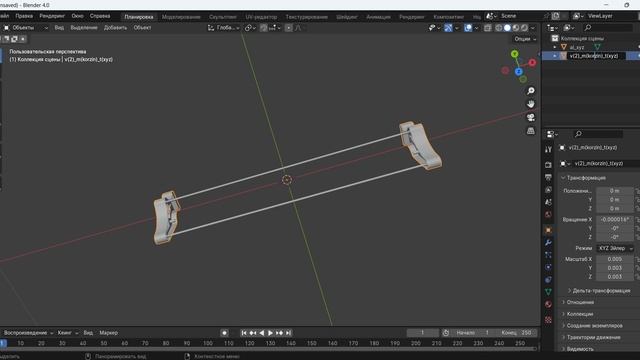This screenshot has width=640, height=360.
Task: Open transform orientation dropdown Глоба...
Action: (x=224, y=28)
